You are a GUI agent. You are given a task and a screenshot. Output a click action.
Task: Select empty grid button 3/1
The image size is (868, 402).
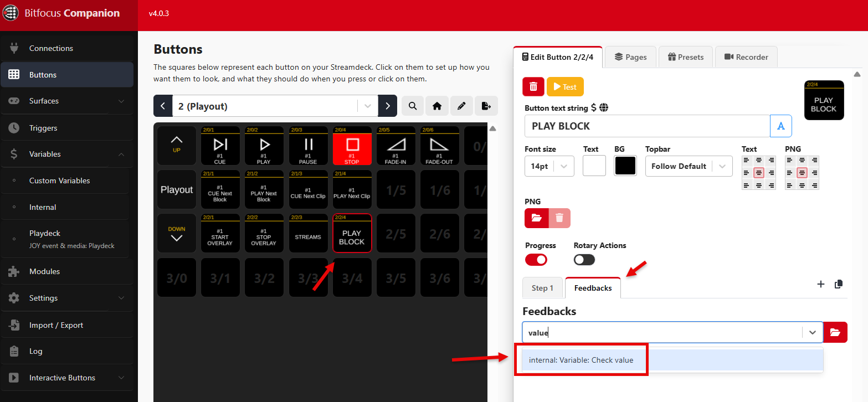tap(220, 277)
